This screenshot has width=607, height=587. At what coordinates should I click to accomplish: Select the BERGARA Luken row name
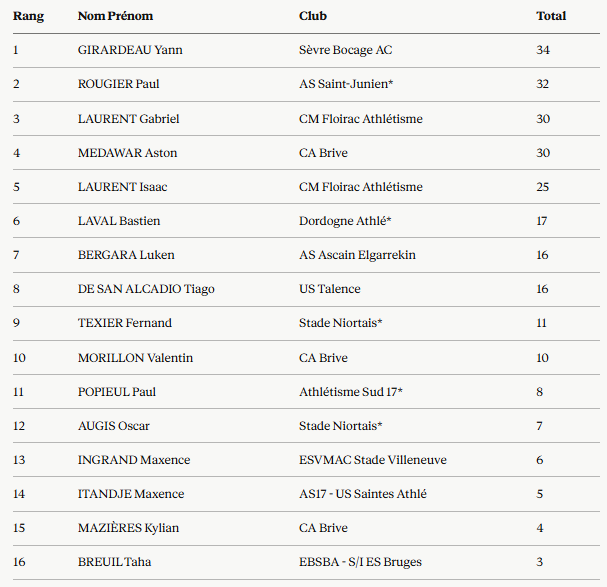[126, 255]
